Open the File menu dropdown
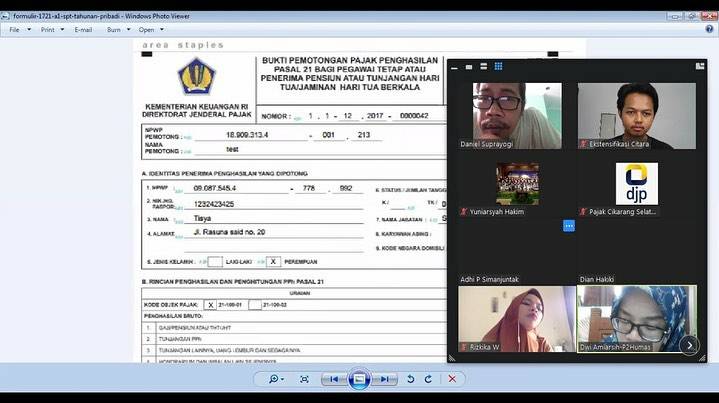Viewport: 719px width, 403px height. click(x=17, y=30)
